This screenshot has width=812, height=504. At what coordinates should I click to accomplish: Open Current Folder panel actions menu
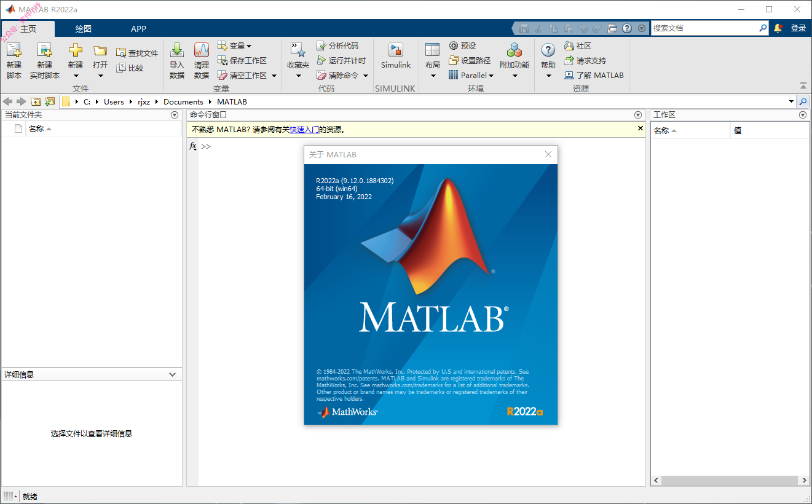(x=175, y=115)
